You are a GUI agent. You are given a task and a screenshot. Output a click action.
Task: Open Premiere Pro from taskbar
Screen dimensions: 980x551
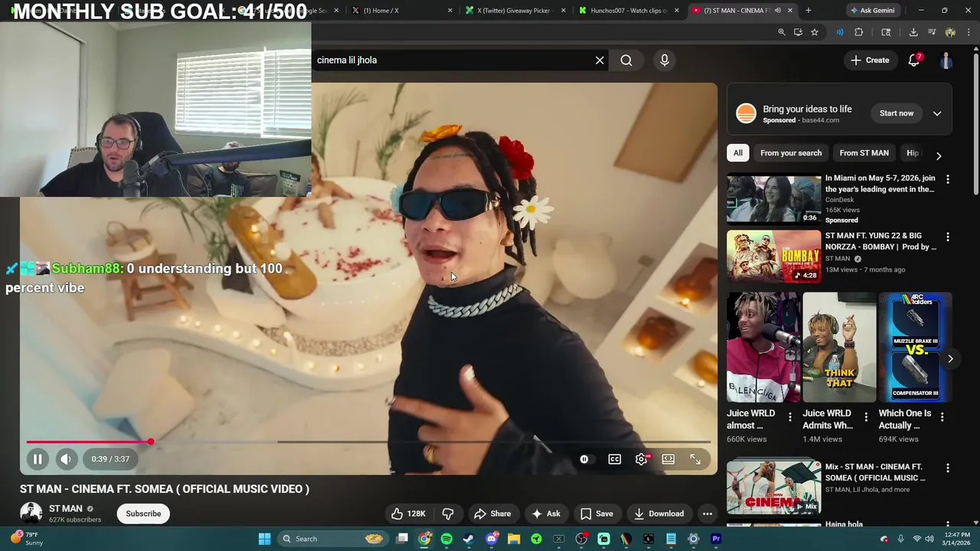716,539
